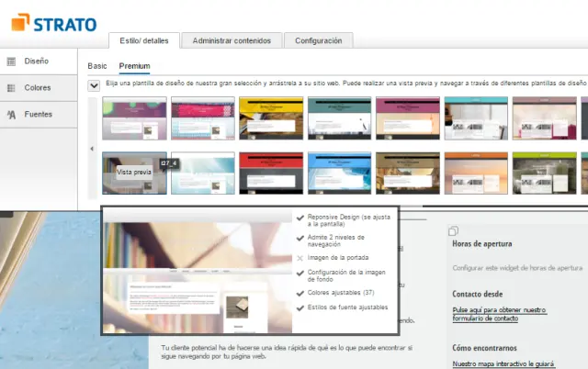Open the Diseño section icon
The height and width of the screenshot is (369, 588).
pos(12,61)
